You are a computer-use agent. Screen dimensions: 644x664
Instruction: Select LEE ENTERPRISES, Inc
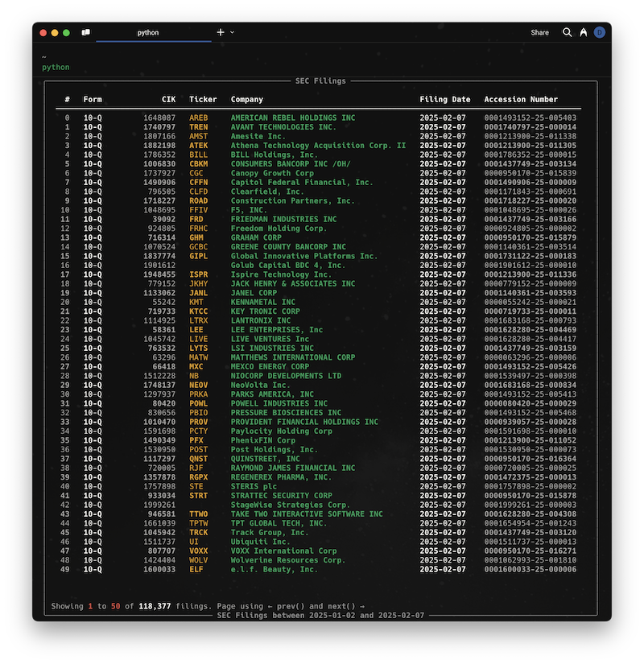[x=277, y=329]
